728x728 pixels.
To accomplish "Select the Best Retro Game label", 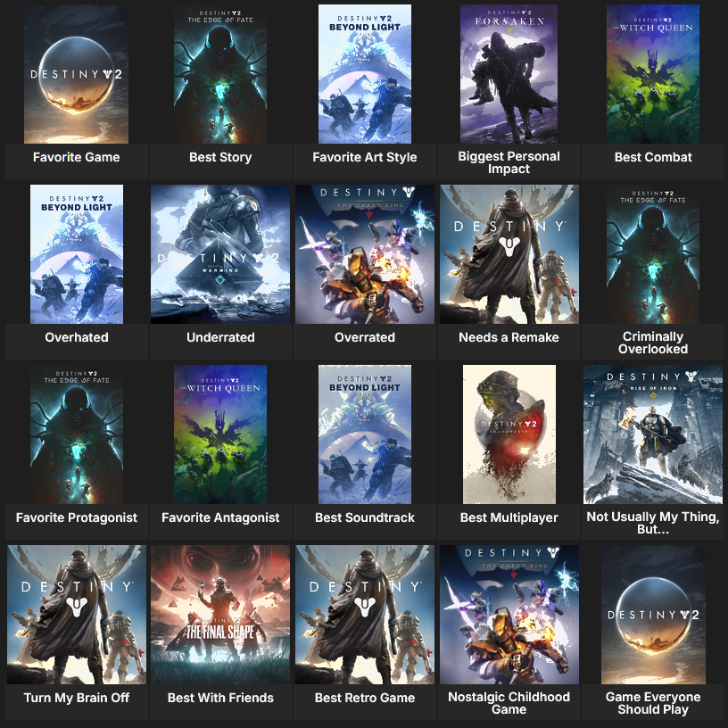I will tap(365, 698).
